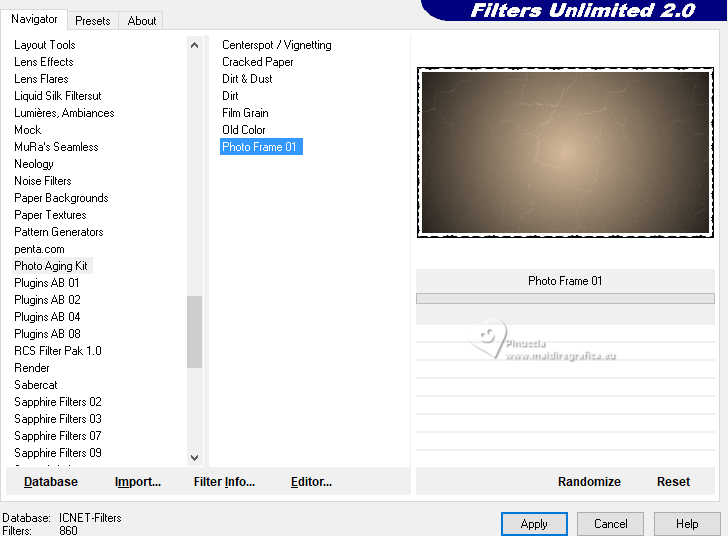
Task: Choose Old Color filter
Action: (x=244, y=130)
